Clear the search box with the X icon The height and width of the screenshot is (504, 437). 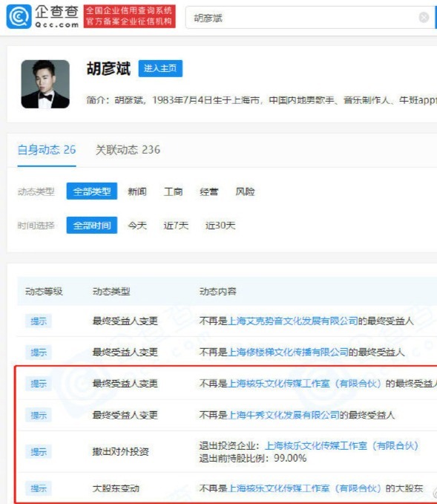(424, 17)
